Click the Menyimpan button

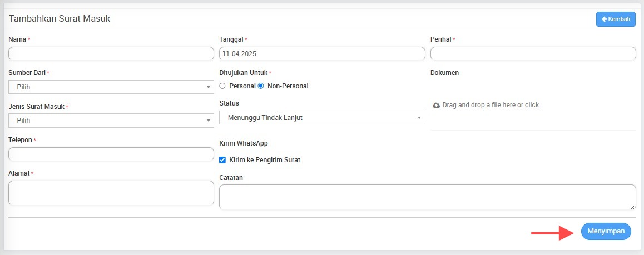click(606, 231)
